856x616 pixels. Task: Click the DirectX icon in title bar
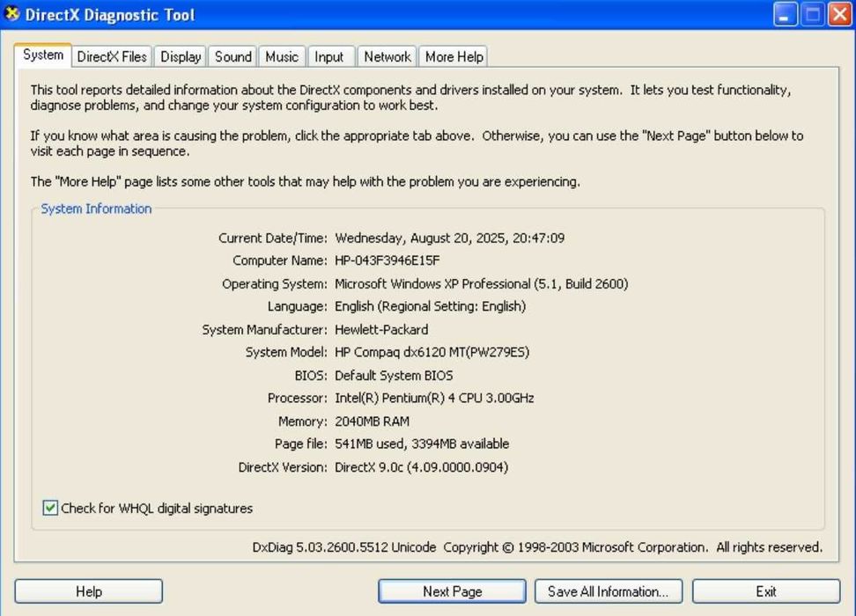point(11,14)
